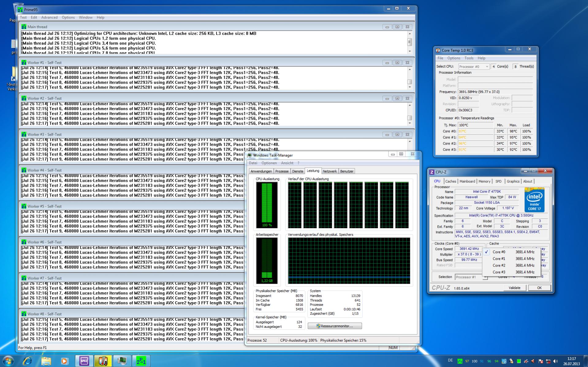Open the Options menu in Prime95
This screenshot has width=588, height=367.
68,17
